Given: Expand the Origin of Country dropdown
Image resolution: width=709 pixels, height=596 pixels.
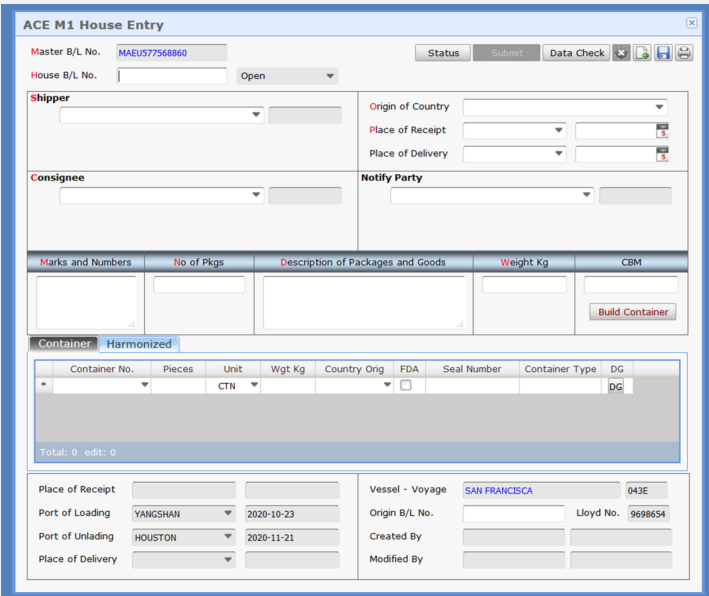Looking at the screenshot, I should pos(659,107).
